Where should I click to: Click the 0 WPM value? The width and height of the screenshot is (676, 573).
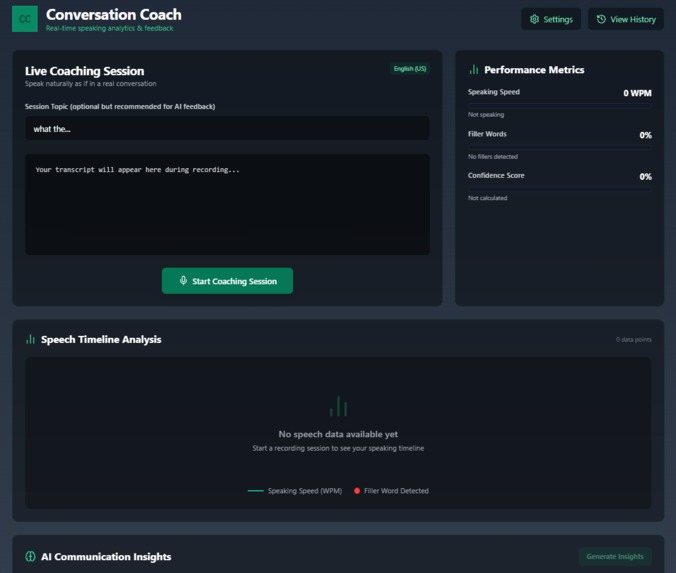[x=637, y=93]
